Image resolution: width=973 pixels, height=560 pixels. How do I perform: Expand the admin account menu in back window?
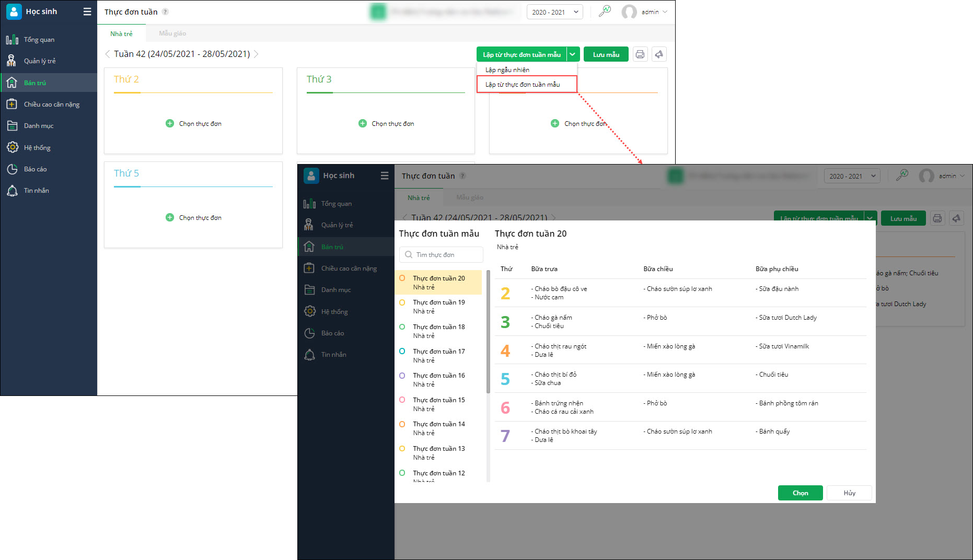point(665,12)
